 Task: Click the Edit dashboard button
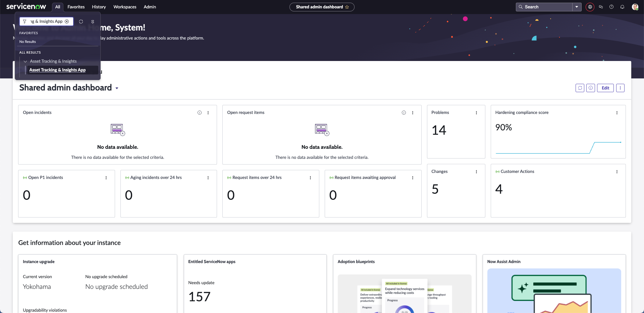pyautogui.click(x=605, y=88)
